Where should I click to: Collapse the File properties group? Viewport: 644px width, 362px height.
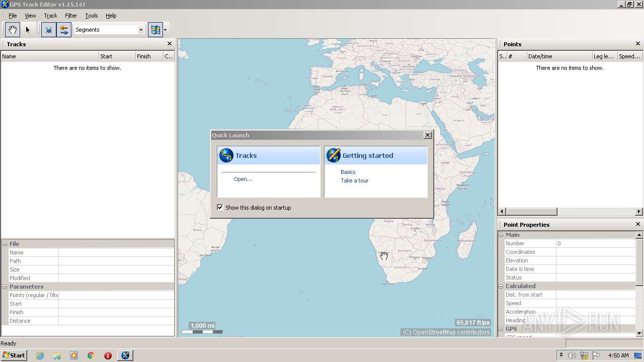(5, 244)
